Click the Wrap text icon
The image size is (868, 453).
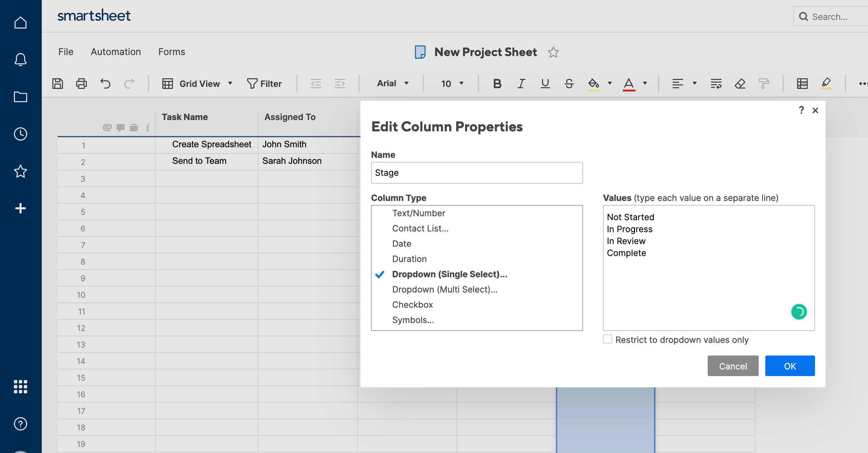[x=716, y=83]
